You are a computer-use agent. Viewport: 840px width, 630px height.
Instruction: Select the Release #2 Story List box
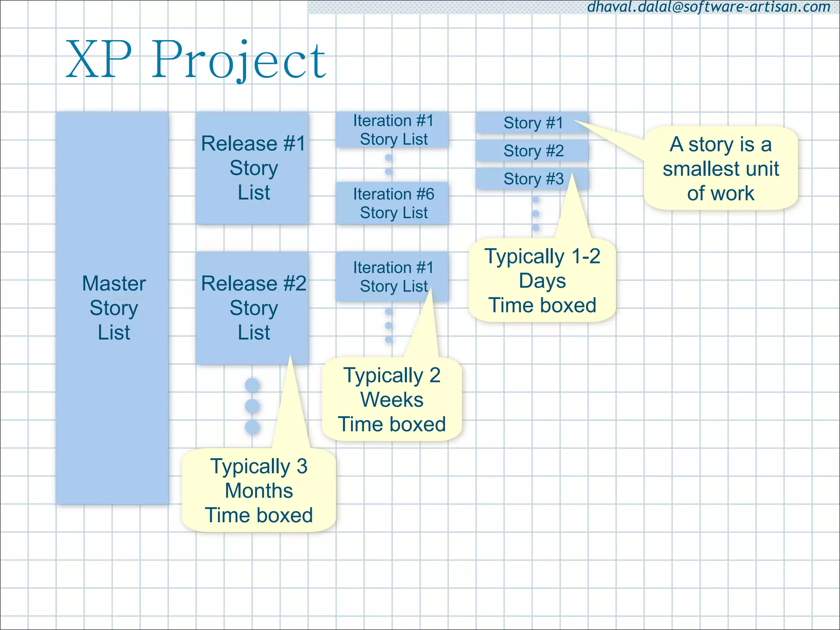coord(252,308)
